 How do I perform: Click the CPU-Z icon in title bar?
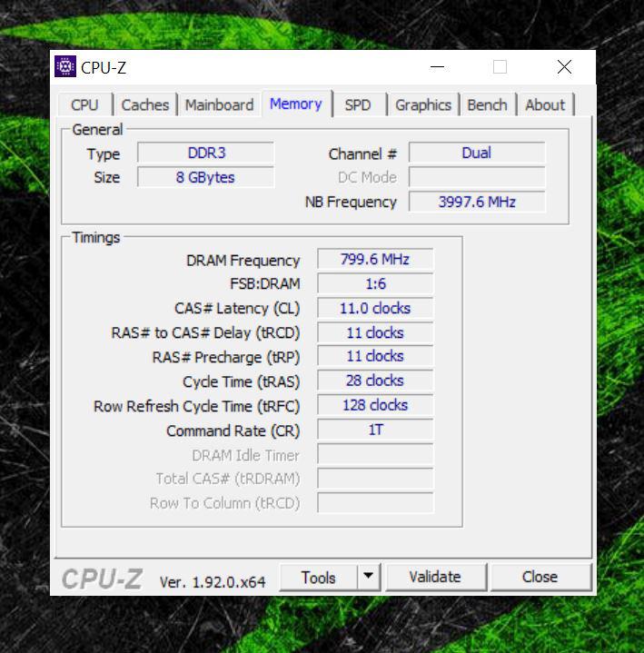[x=65, y=66]
